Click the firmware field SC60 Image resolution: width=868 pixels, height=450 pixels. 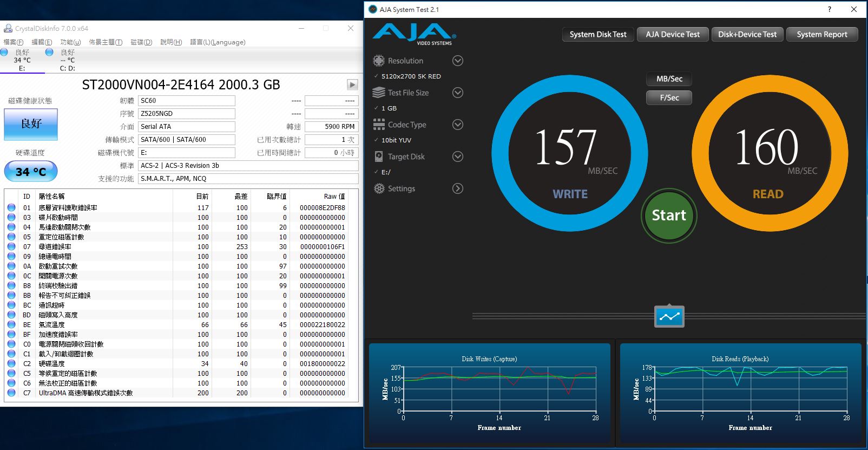coord(187,101)
